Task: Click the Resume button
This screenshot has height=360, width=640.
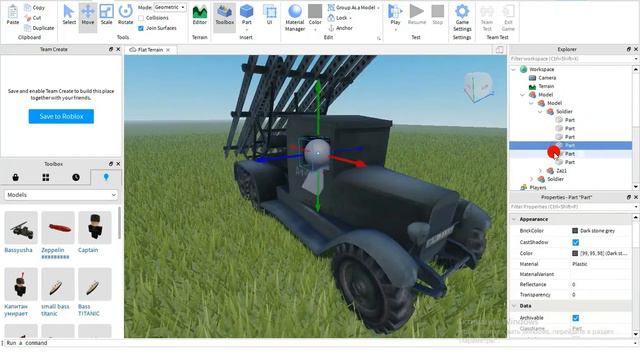Action: point(417,15)
